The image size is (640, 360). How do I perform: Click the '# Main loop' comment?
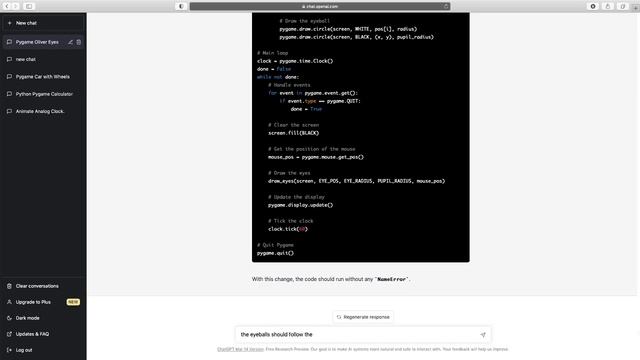(273, 53)
